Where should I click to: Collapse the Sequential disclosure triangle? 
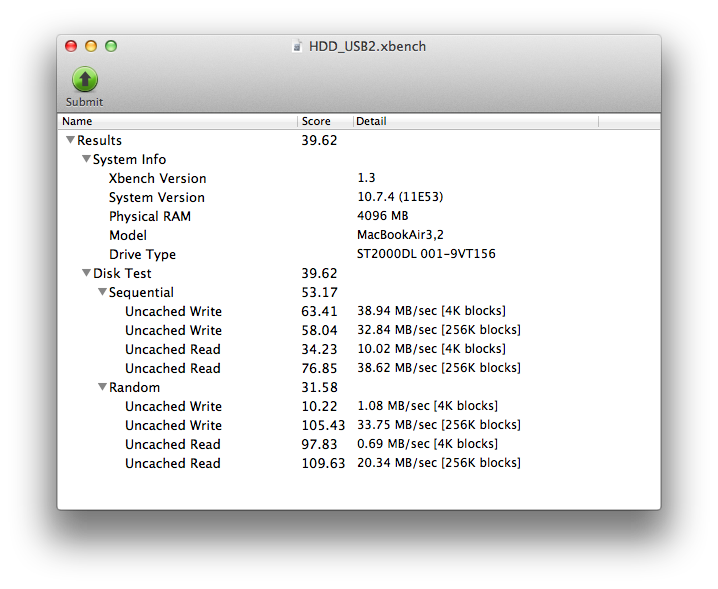click(103, 292)
